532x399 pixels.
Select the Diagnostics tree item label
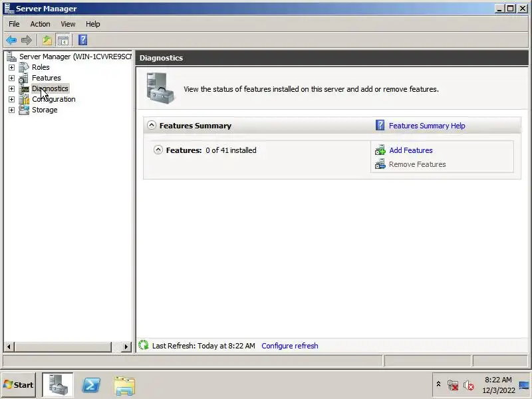(51, 88)
